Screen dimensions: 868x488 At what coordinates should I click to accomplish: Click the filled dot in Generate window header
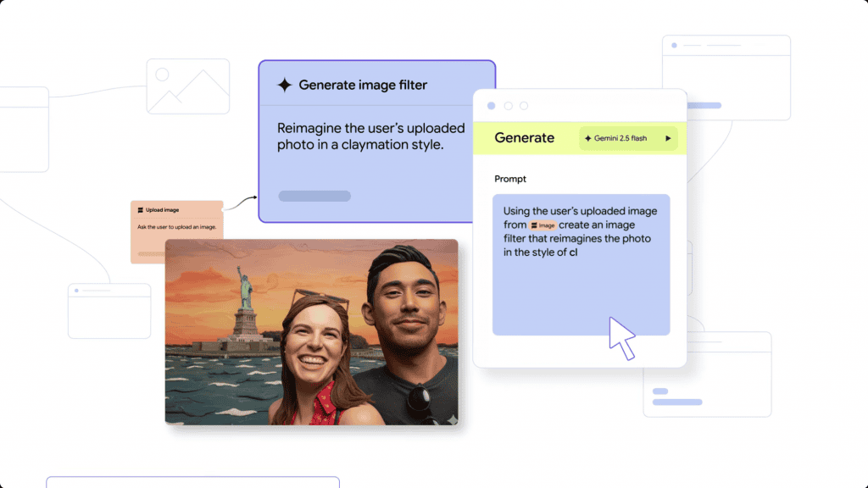[491, 106]
